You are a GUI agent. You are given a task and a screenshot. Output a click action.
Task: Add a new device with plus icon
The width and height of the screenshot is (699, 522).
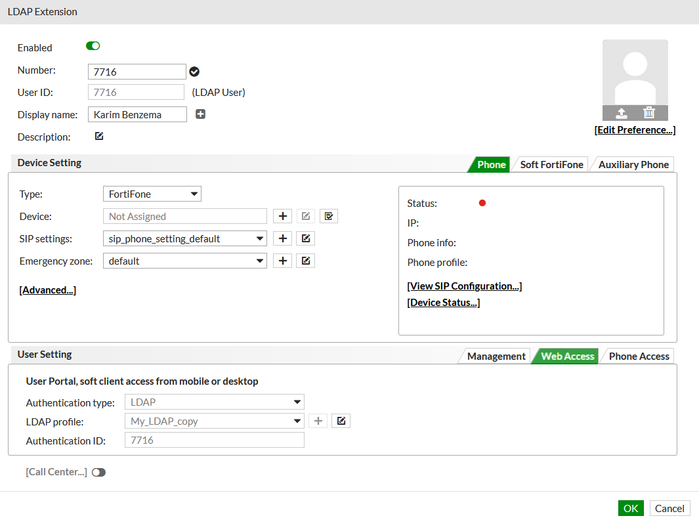[x=283, y=216]
